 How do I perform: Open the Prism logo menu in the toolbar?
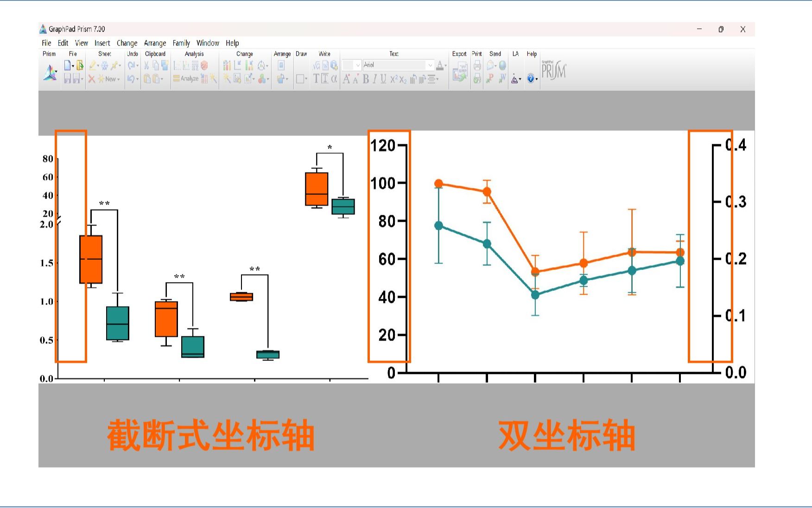coord(50,72)
